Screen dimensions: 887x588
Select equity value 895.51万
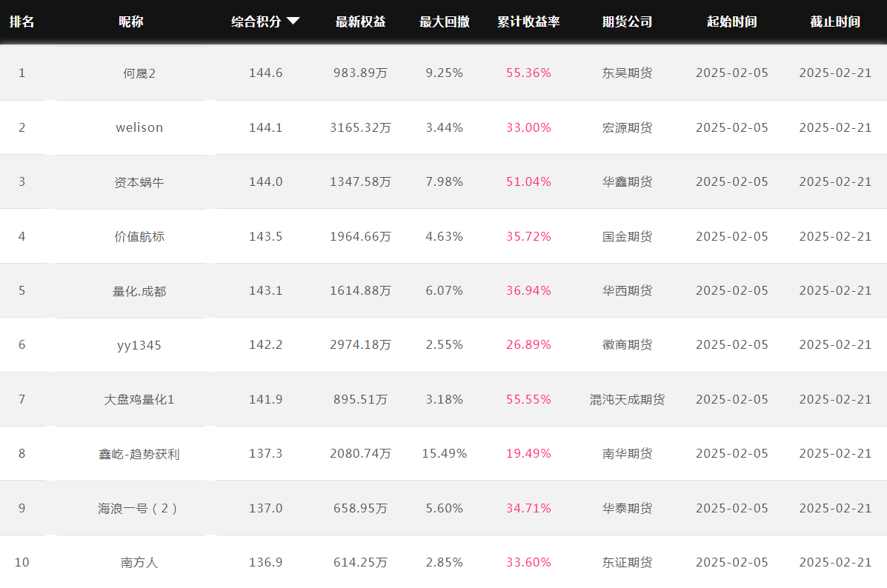[x=360, y=400]
